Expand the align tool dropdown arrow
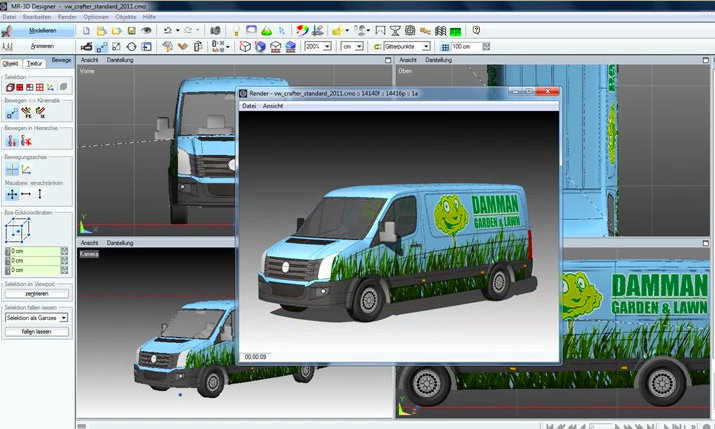This screenshot has height=429, width=715. [227, 47]
